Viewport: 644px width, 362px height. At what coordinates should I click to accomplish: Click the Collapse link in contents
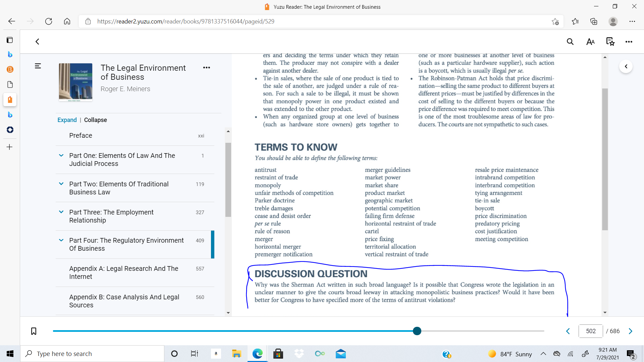96,120
